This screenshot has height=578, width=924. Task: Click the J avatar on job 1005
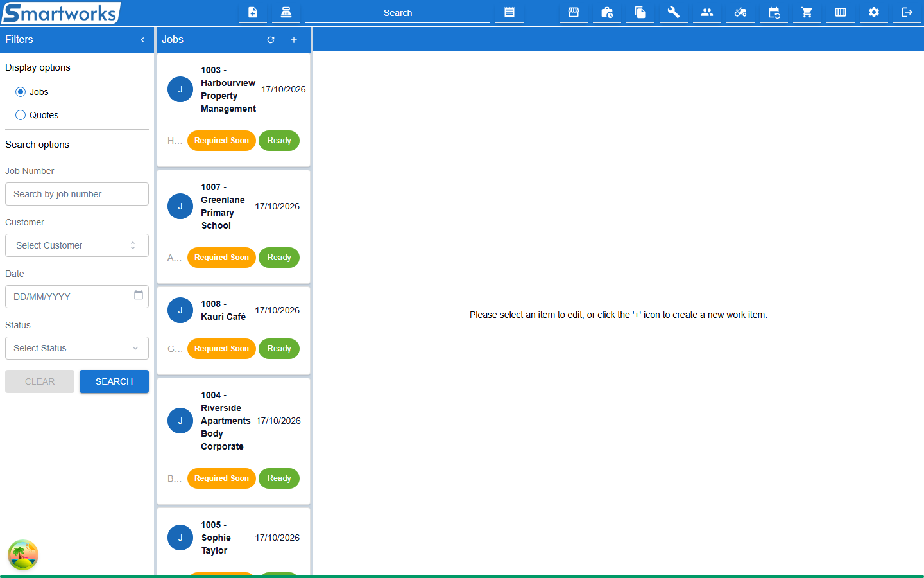coord(180,538)
